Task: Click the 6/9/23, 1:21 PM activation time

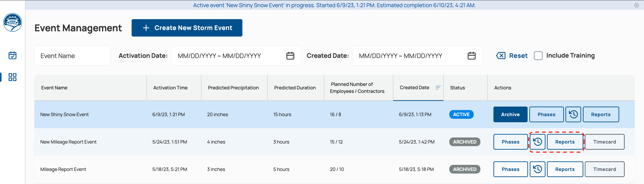Action: 168,114
